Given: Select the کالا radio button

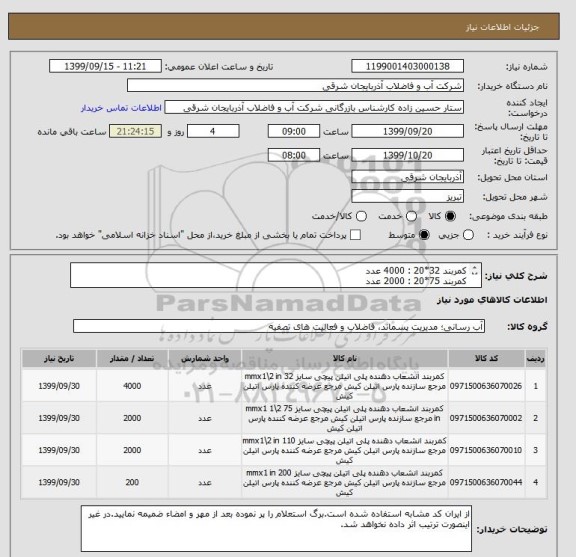Looking at the screenshot, I should [x=450, y=216].
